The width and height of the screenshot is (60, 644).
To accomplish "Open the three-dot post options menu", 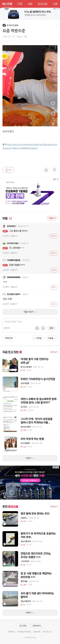I will click(57, 26).
